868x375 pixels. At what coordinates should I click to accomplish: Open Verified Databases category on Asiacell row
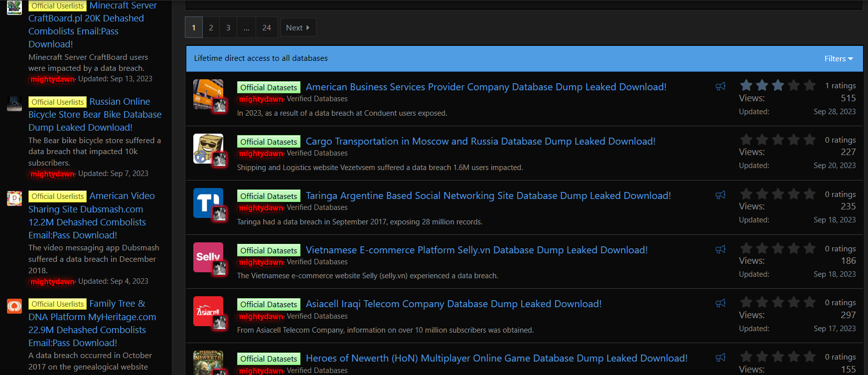pyautogui.click(x=317, y=316)
